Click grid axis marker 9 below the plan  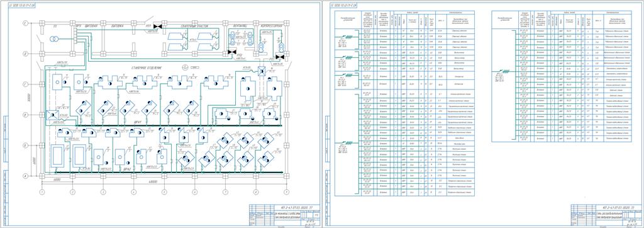(x=286, y=191)
